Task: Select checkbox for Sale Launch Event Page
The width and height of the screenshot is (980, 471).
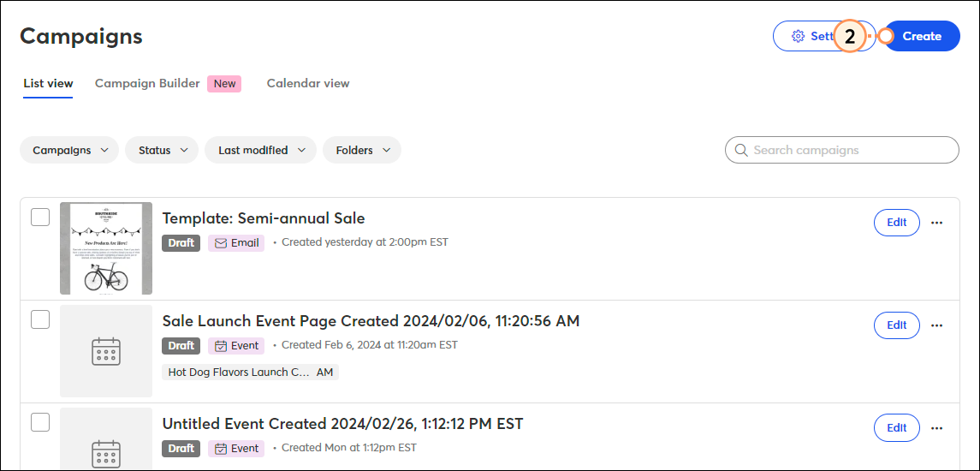Action: coord(40,319)
